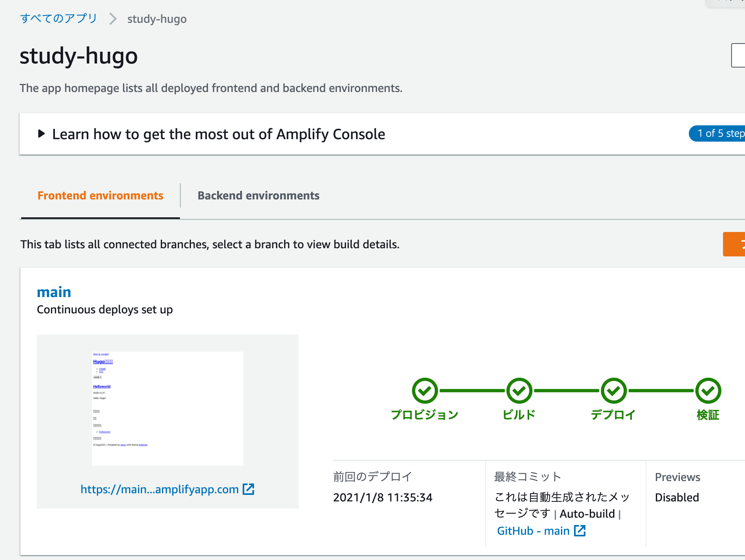Click the breadcrumb chevron separator
This screenshot has width=745, height=560.
click(x=113, y=19)
